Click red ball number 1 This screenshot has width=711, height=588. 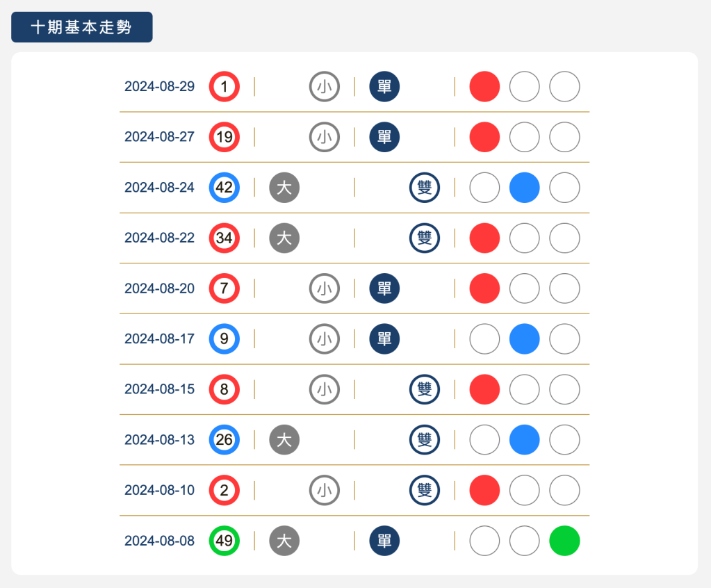click(x=224, y=87)
